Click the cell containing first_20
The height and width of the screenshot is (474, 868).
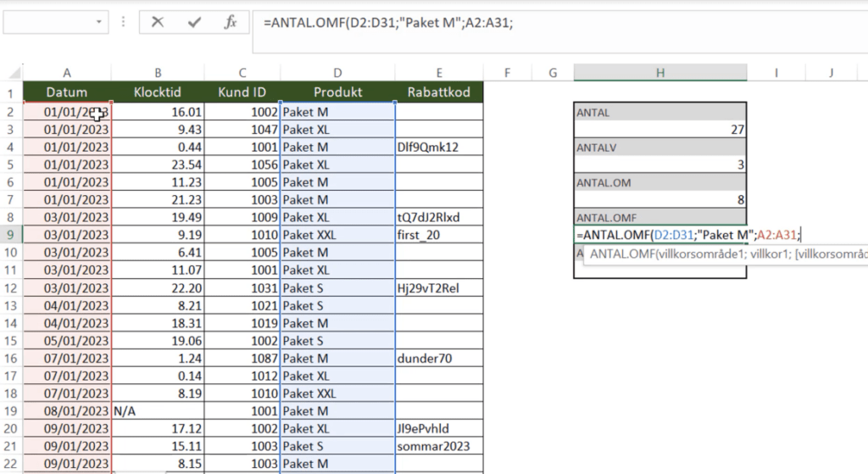click(x=438, y=235)
